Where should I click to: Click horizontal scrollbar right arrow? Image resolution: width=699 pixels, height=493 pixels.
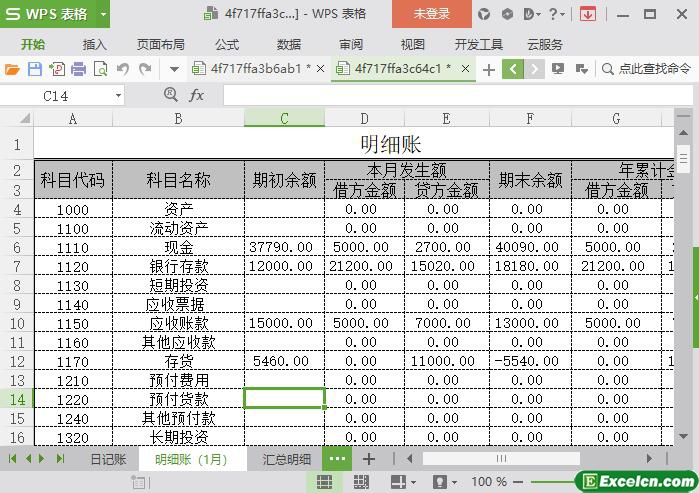point(649,458)
